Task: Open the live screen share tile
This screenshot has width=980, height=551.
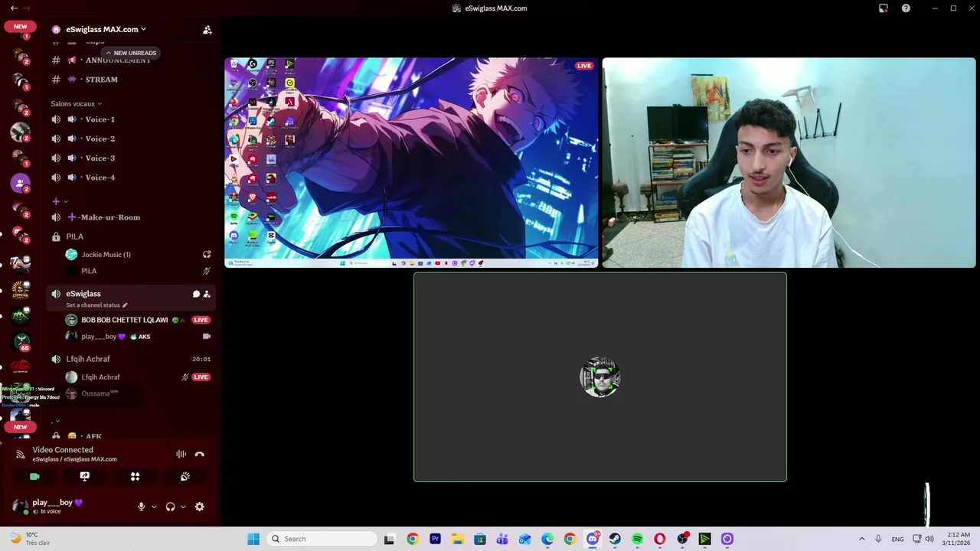Action: pyautogui.click(x=411, y=163)
